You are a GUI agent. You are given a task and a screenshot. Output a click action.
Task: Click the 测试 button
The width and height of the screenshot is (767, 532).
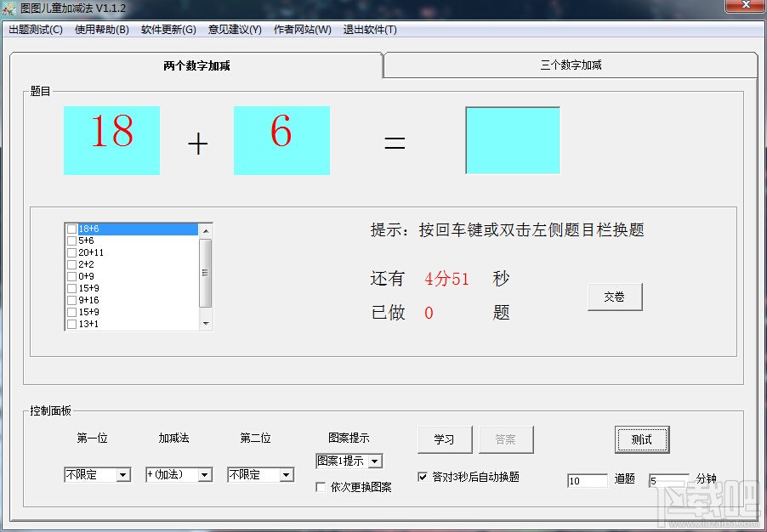(x=642, y=439)
